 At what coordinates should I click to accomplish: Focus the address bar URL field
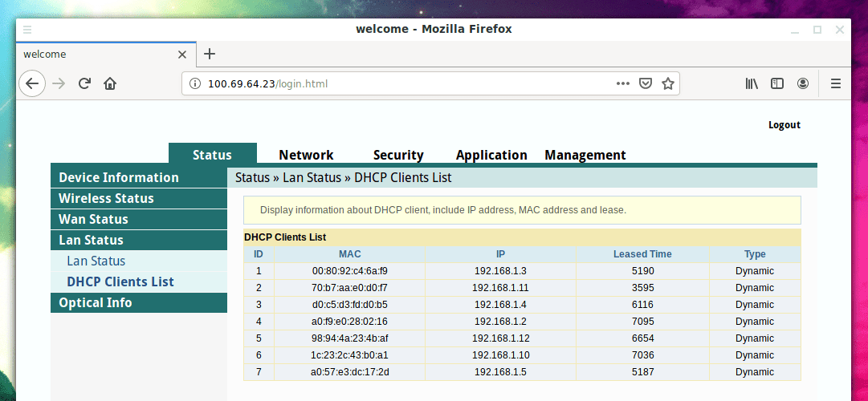(401, 83)
